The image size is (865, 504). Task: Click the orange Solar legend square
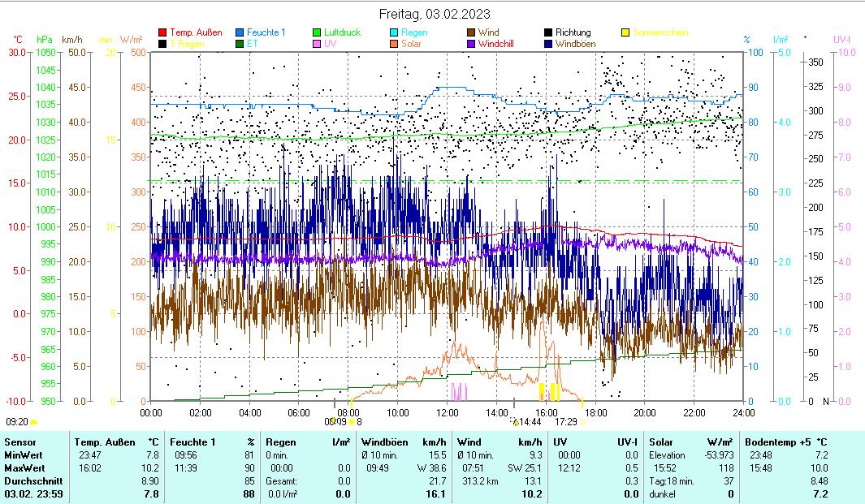point(394,44)
